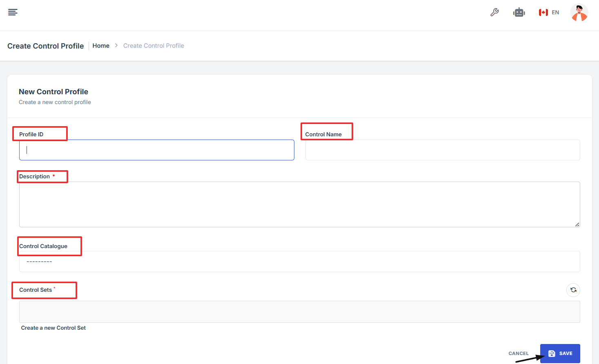Click Create a new Control Set link
599x364 pixels.
pos(53,328)
